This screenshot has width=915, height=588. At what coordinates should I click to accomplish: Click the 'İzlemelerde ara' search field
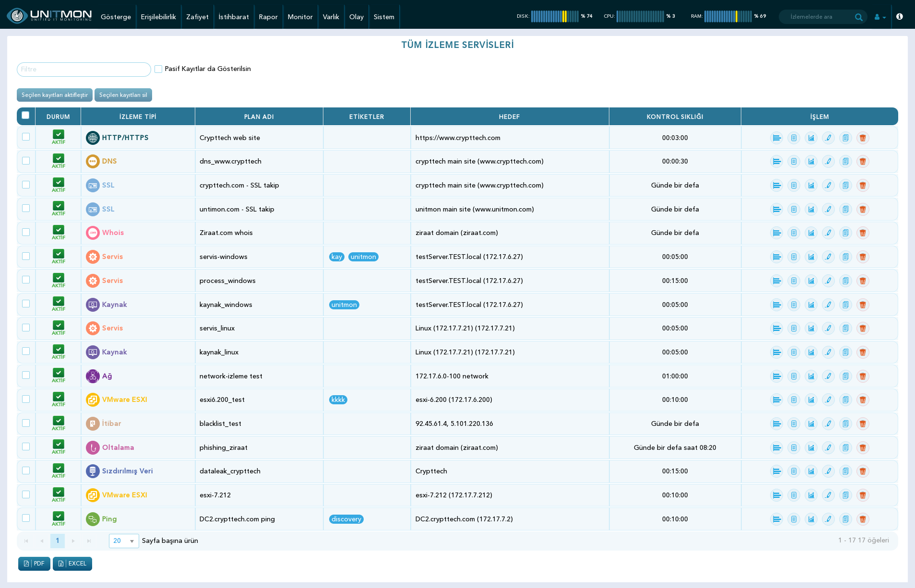pyautogui.click(x=818, y=17)
